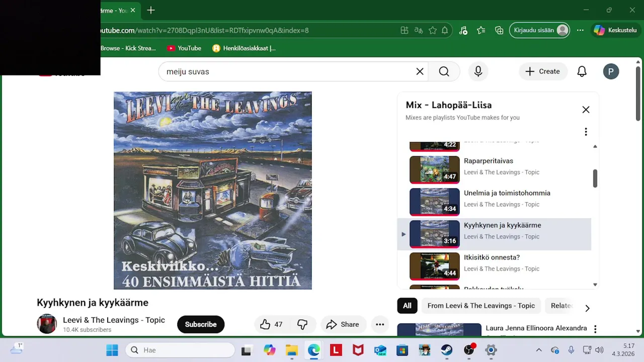Click address bar notification bell icon

[445, 30]
